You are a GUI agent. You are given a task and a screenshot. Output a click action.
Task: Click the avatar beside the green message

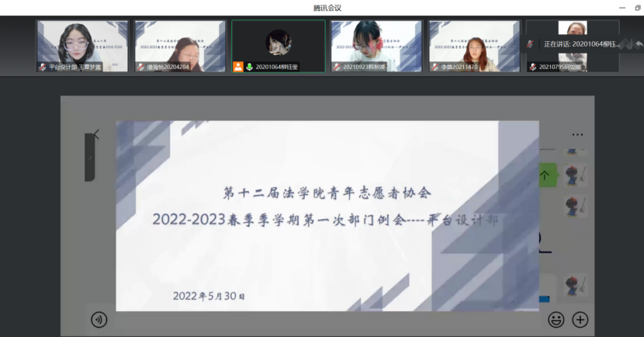575,175
